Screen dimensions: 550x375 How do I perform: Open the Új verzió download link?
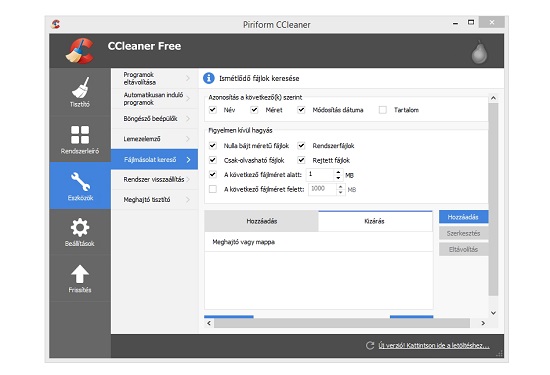point(434,346)
